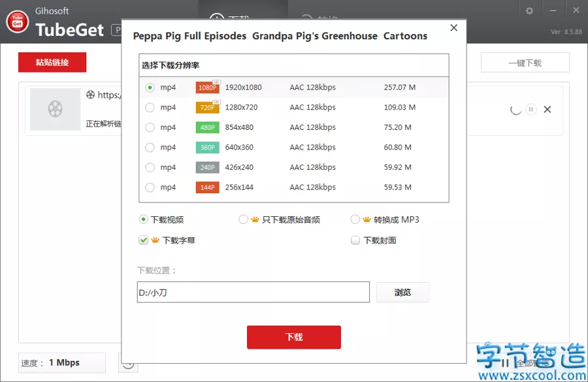Viewport: 588px width, 382px height.
Task: Click the green 480P quality badge
Action: 207,127
